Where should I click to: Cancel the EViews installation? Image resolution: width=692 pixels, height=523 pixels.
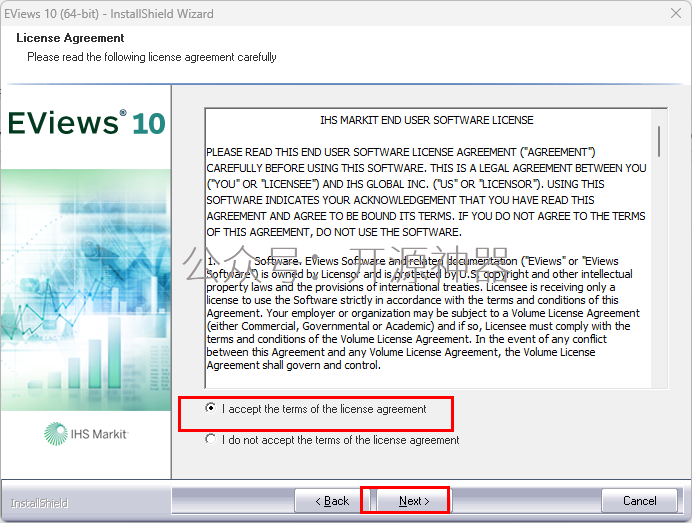(639, 500)
